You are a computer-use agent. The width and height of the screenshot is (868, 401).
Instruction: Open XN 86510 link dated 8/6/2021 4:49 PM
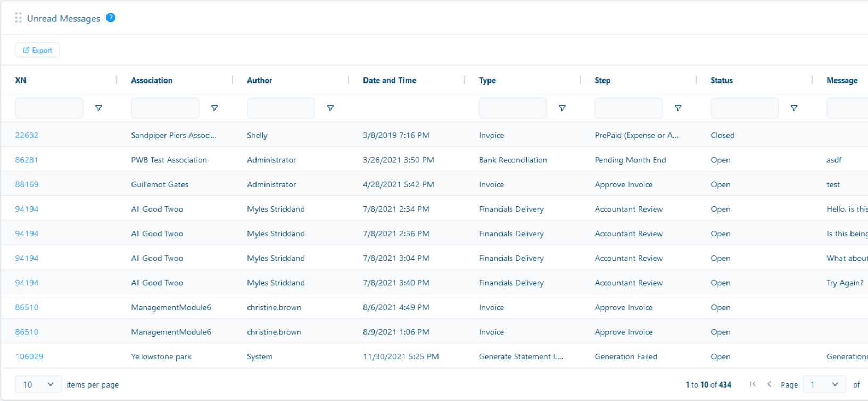coord(27,307)
